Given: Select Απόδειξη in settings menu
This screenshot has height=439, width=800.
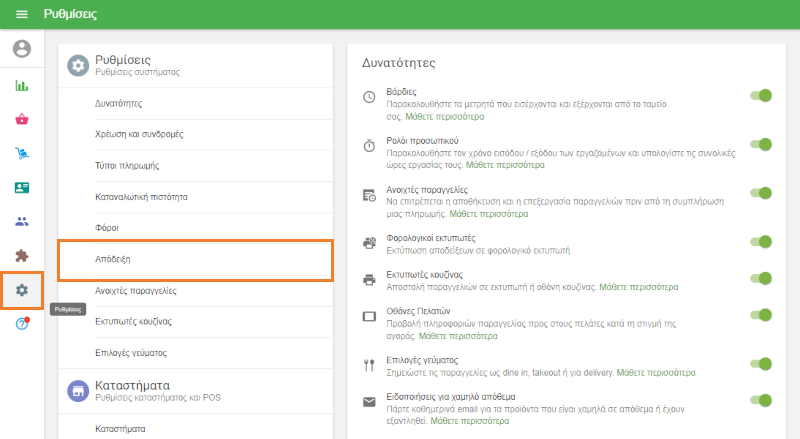Looking at the screenshot, I should [x=194, y=259].
